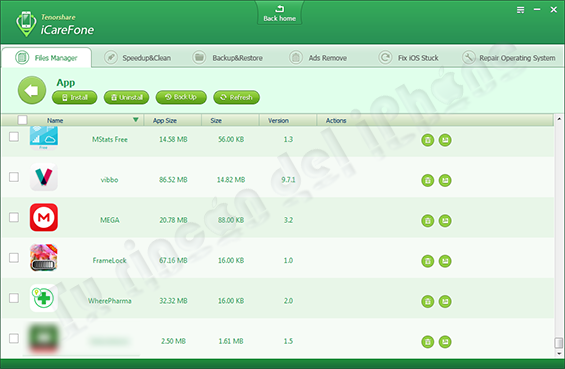Tick the MStats Free checkbox
The width and height of the screenshot is (565, 369).
(x=14, y=137)
